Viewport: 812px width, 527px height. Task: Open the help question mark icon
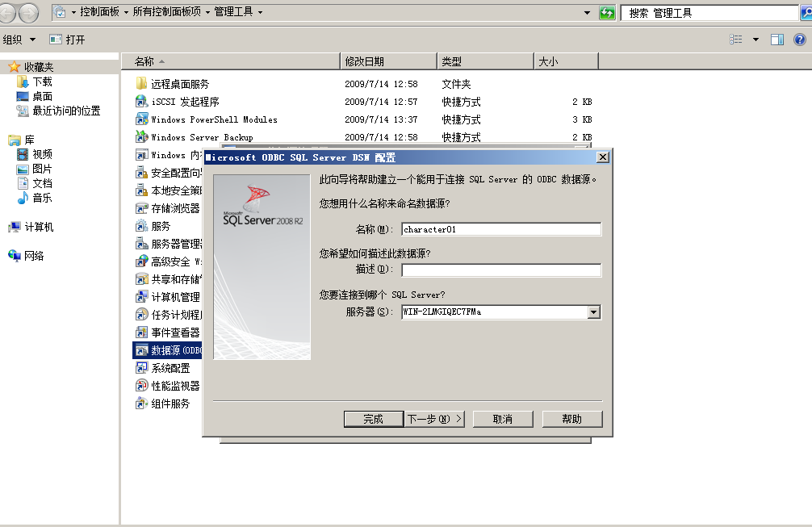[x=800, y=40]
